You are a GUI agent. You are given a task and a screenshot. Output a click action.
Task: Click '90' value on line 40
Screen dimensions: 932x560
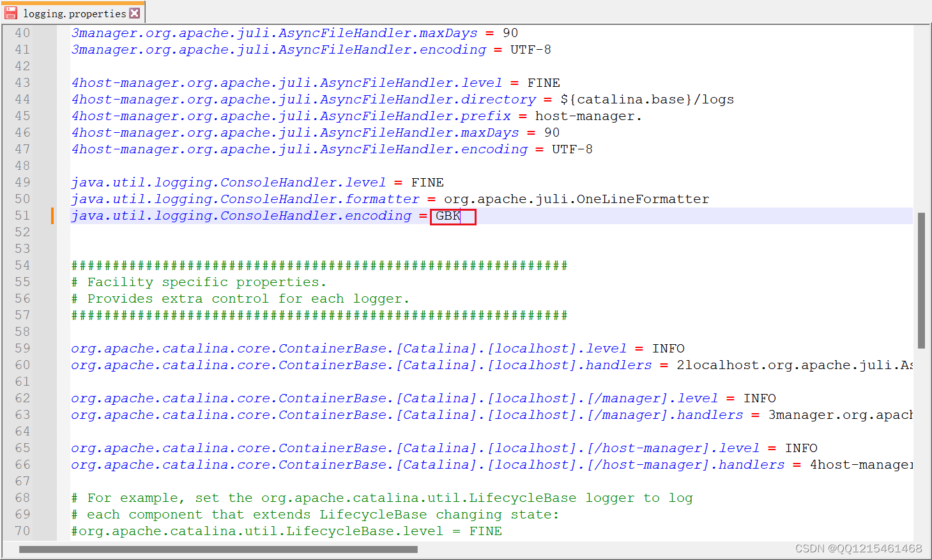510,33
